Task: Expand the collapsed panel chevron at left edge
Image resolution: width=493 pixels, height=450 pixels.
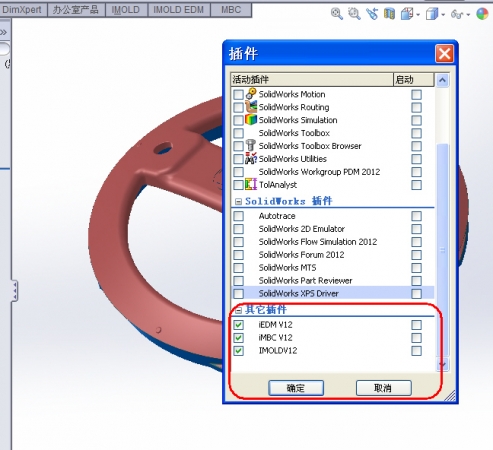Action: point(4,32)
